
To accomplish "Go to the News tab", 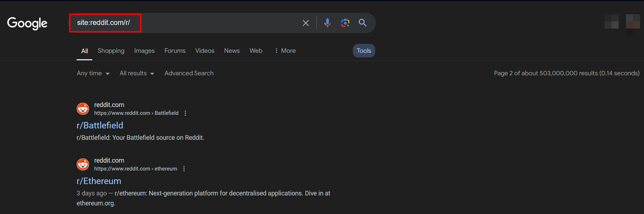I will (232, 51).
